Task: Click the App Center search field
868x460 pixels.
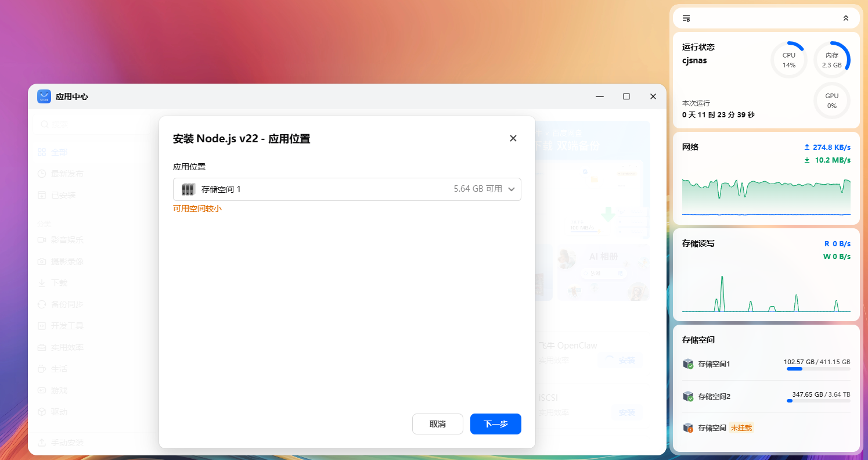Action: click(96, 124)
